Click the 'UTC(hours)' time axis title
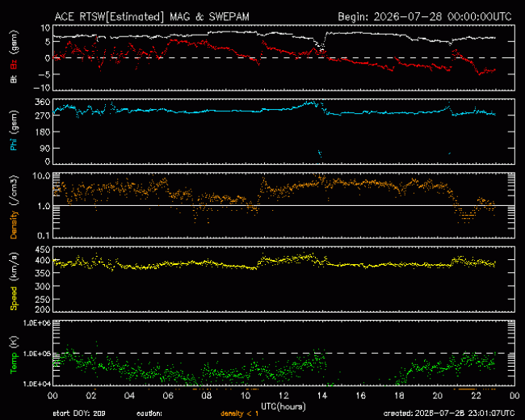The width and height of the screenshot is (525, 420). [283, 407]
